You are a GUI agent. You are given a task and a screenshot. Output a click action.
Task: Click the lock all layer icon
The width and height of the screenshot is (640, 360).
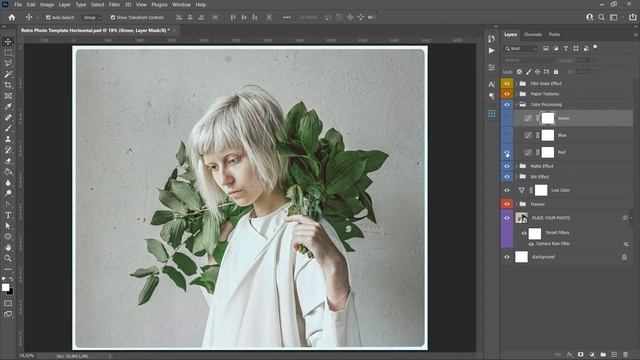pyautogui.click(x=556, y=72)
